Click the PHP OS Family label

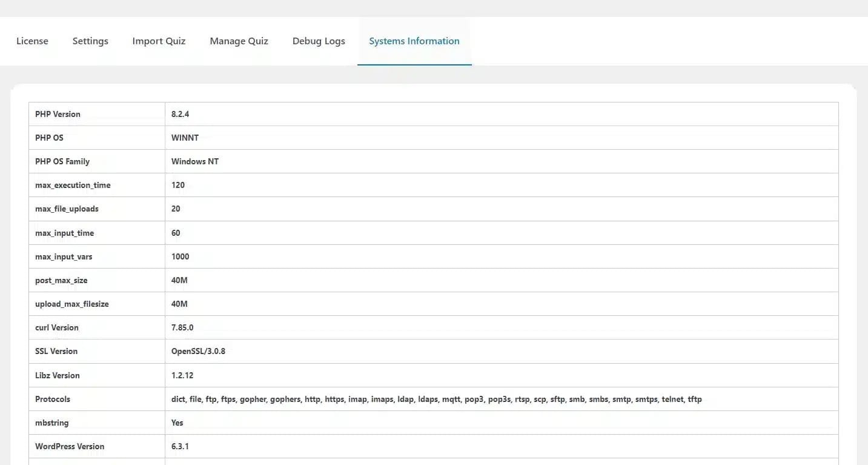(x=62, y=161)
